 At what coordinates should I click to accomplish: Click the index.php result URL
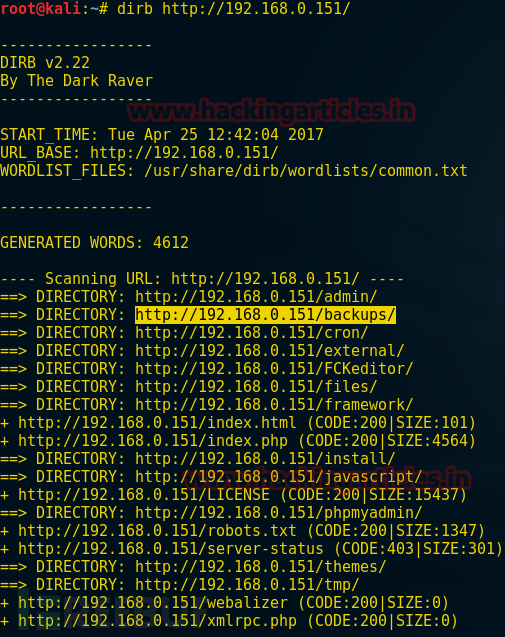pos(153,440)
